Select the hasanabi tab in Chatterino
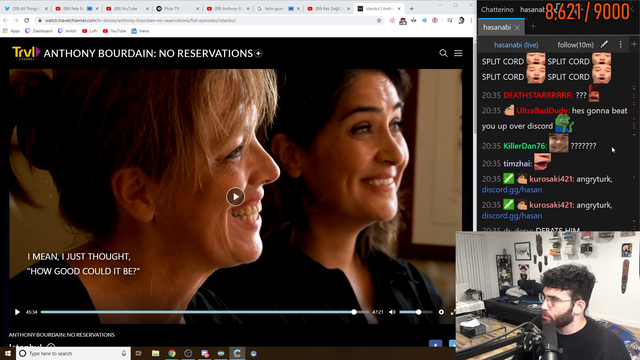This screenshot has height=360, width=640. 497,27
